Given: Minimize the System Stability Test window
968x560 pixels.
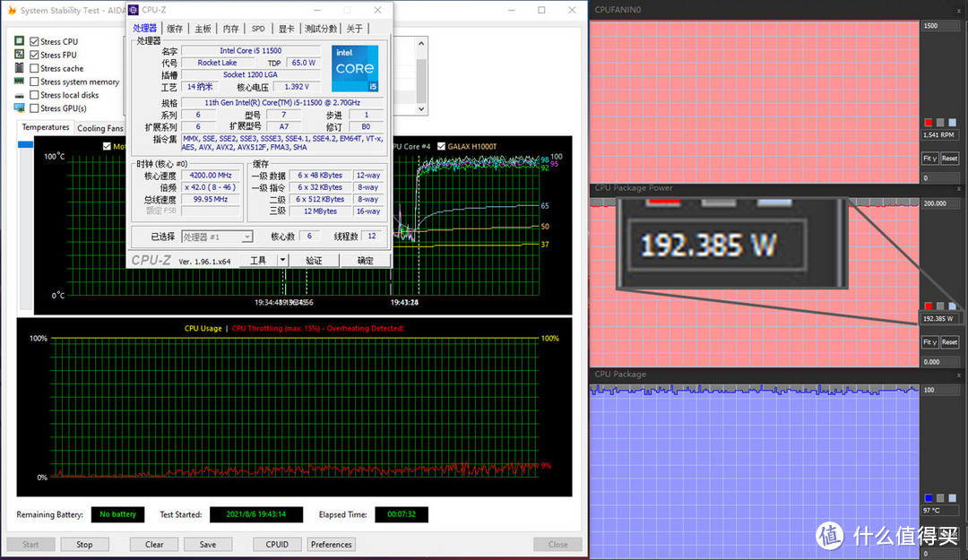Looking at the screenshot, I should (x=512, y=10).
